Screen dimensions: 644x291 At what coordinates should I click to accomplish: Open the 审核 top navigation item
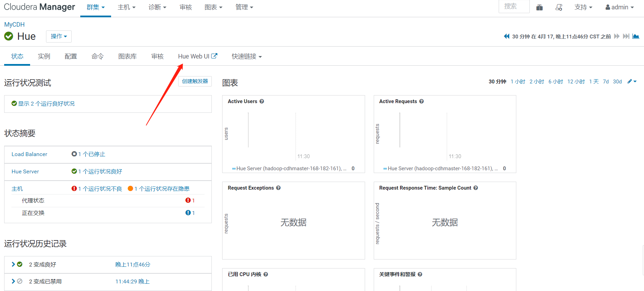(x=186, y=7)
